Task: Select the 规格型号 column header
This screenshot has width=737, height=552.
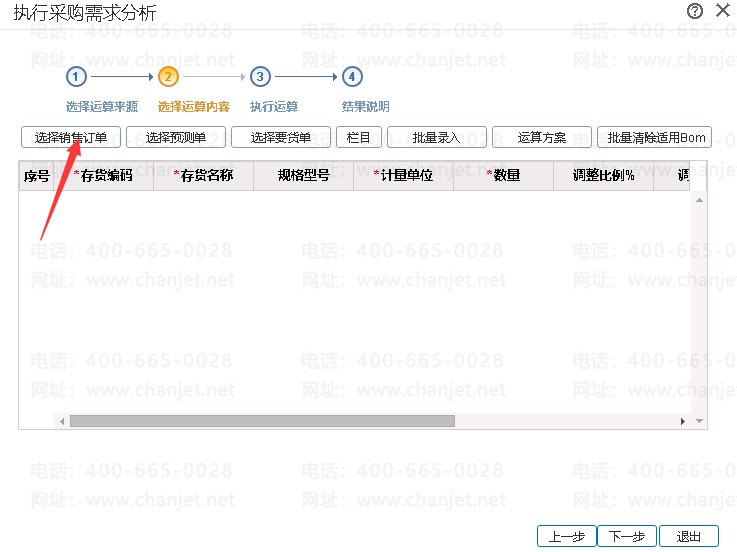Action: click(x=304, y=176)
